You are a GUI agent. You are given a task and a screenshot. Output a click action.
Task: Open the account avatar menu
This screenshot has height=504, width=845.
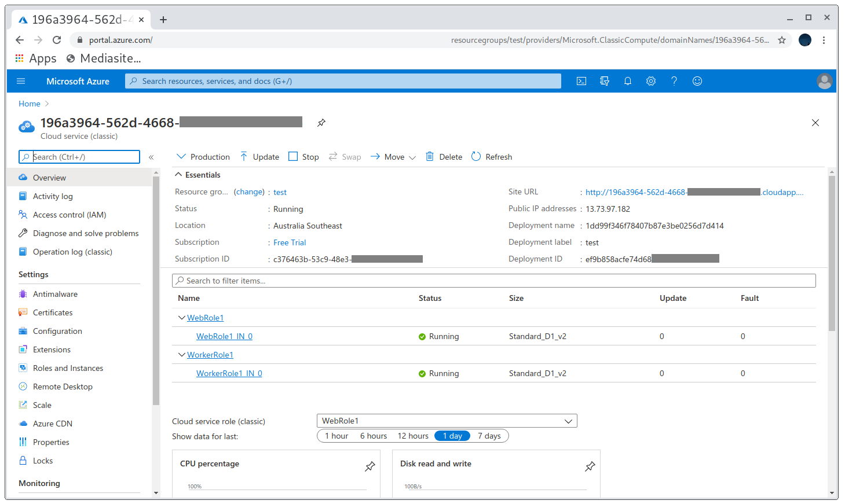click(825, 81)
